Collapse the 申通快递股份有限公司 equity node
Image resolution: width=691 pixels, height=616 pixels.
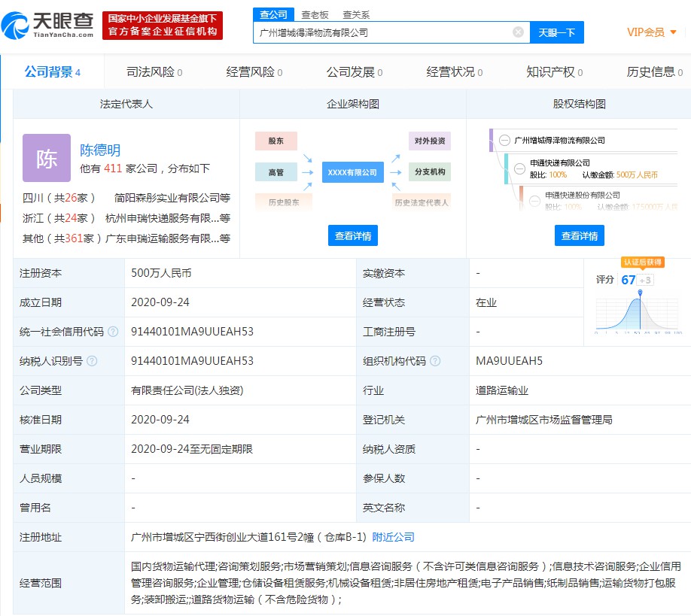534,201
